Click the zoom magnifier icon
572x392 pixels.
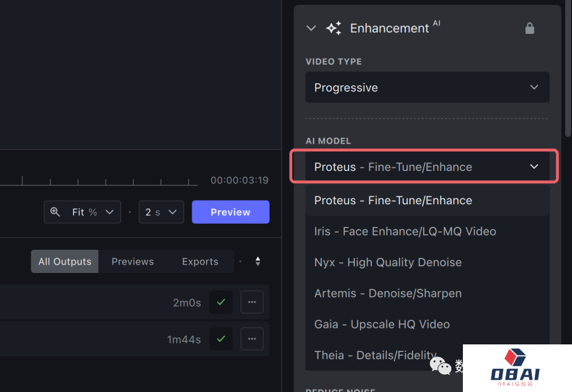click(x=55, y=212)
